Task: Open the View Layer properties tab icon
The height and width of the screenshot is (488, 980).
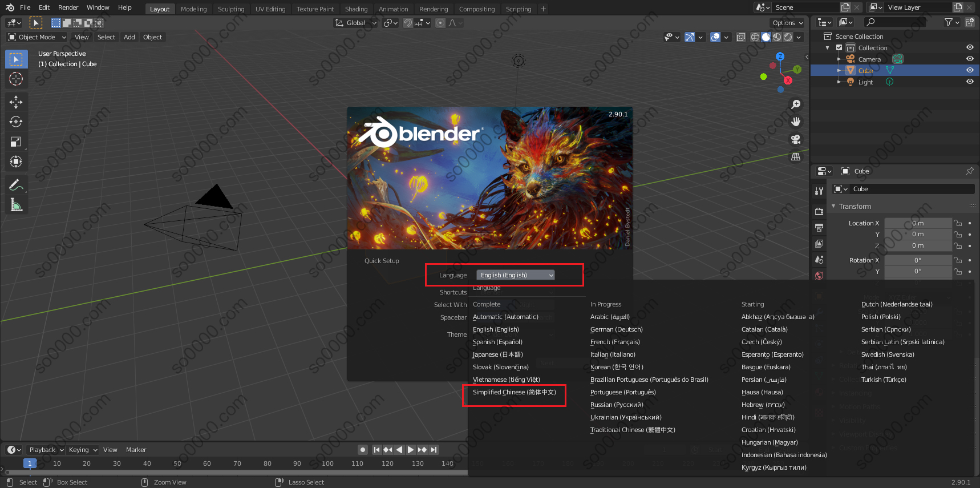Action: [x=819, y=243]
